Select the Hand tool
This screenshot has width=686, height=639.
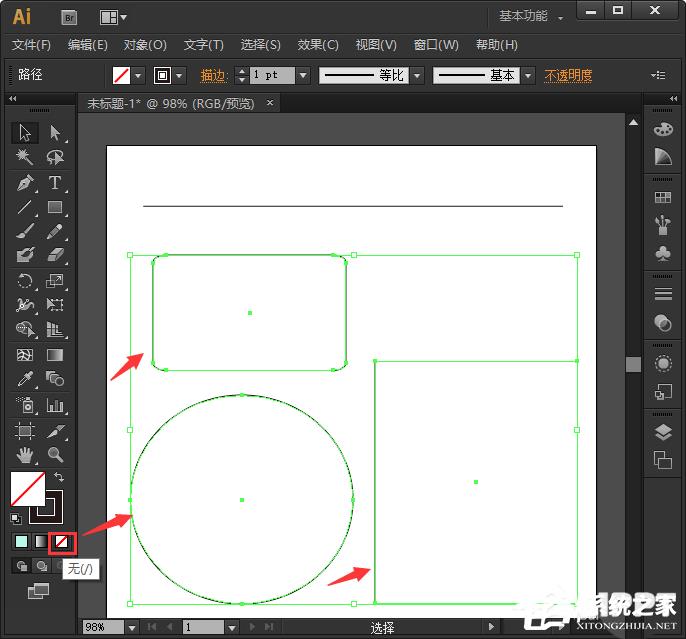tap(25, 455)
